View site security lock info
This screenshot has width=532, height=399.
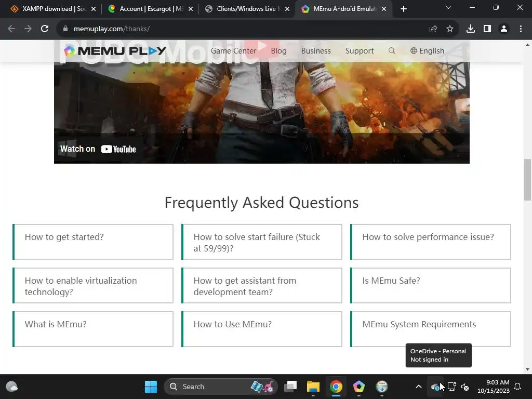click(65, 29)
